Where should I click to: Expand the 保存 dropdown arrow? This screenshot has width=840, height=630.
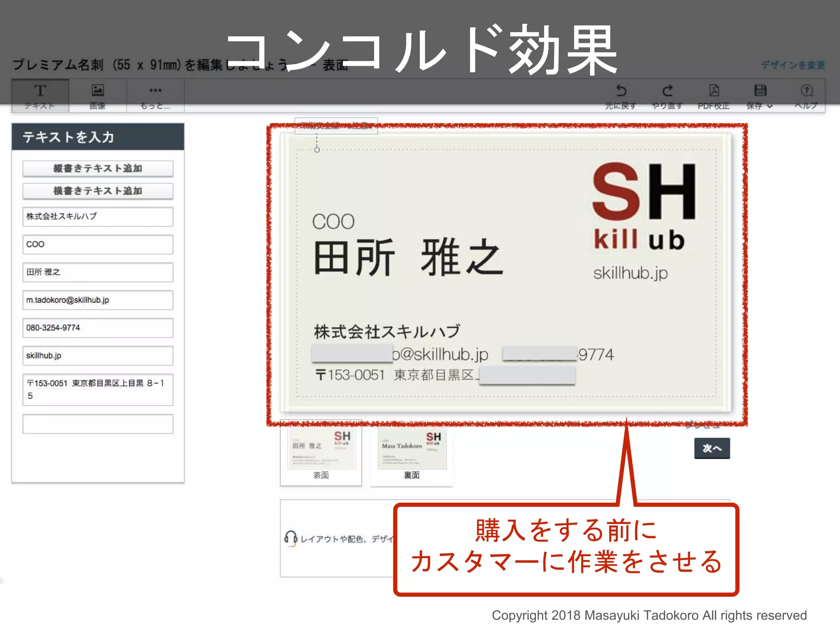tap(770, 106)
